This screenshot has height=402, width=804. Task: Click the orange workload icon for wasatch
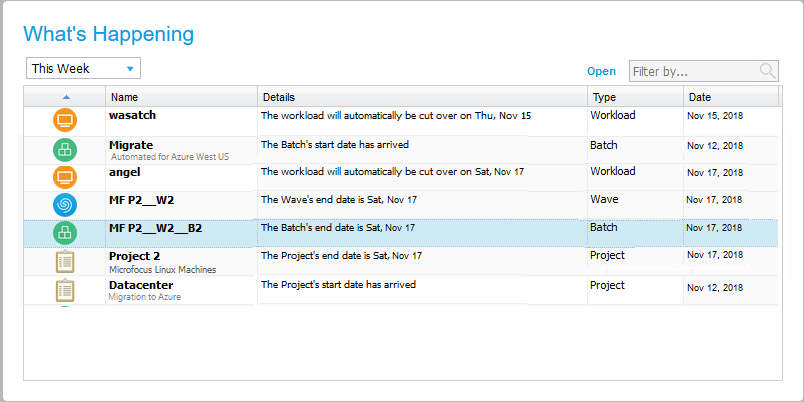point(65,121)
